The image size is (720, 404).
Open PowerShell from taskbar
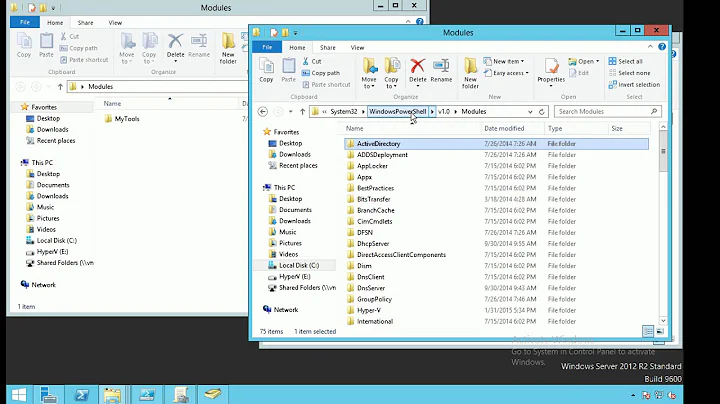82,394
